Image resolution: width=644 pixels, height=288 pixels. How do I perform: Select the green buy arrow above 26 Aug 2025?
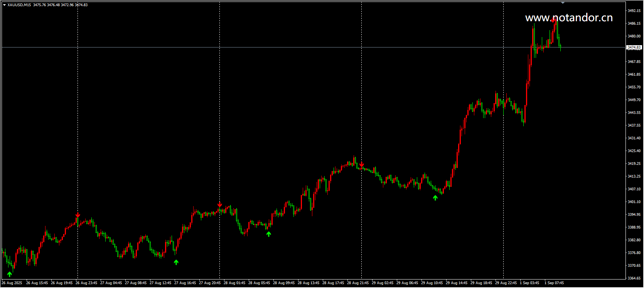pos(10,274)
